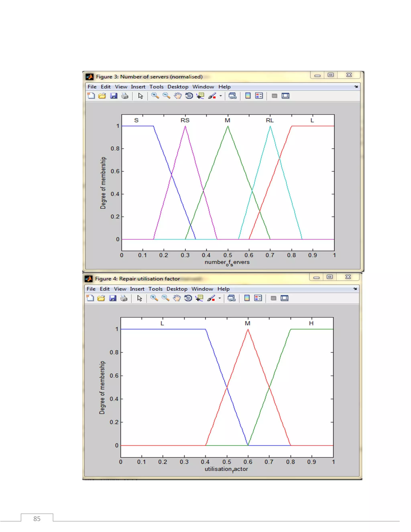The height and width of the screenshot is (532, 411).
Task: Insert Colorbar in Figure 3 toolbar
Action: [248, 96]
